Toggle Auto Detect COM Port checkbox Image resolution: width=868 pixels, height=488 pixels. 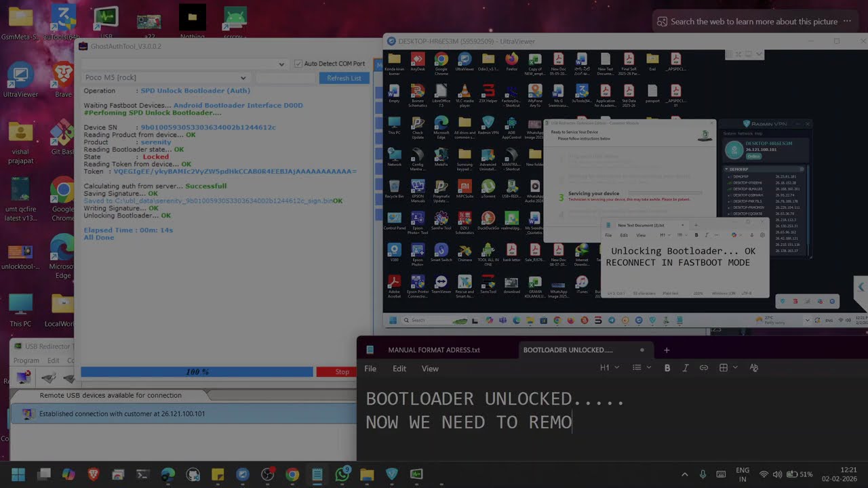tap(298, 64)
